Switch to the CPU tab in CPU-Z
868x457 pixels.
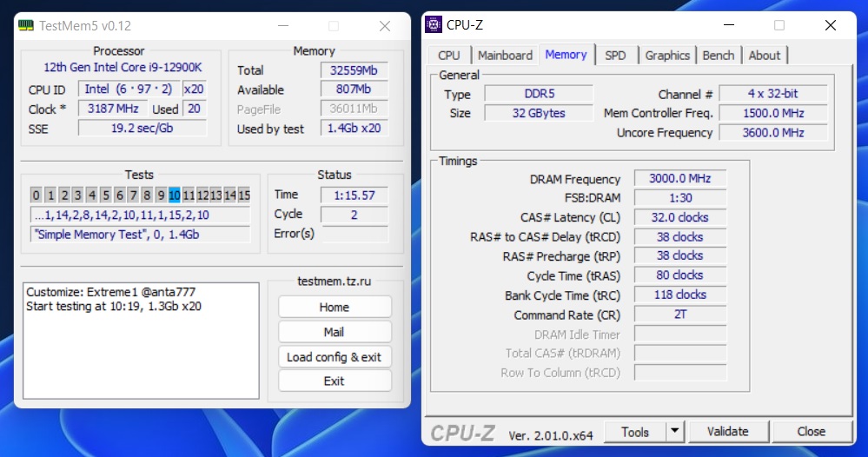[449, 56]
